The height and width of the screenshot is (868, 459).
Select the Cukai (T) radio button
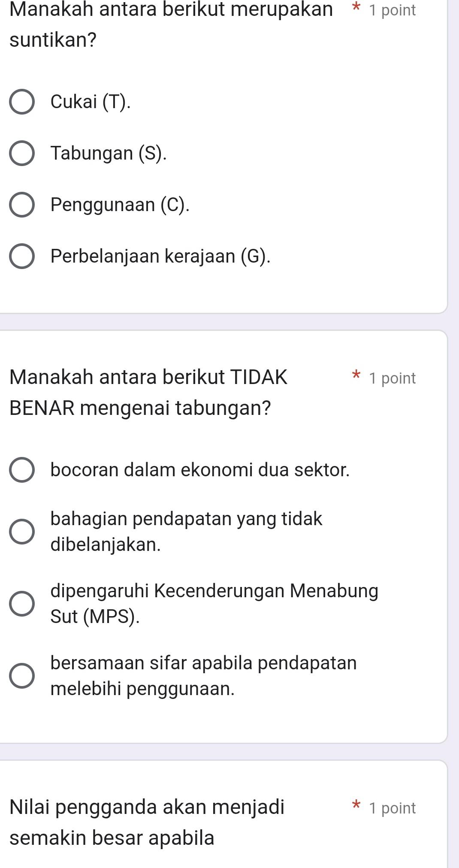(x=22, y=102)
